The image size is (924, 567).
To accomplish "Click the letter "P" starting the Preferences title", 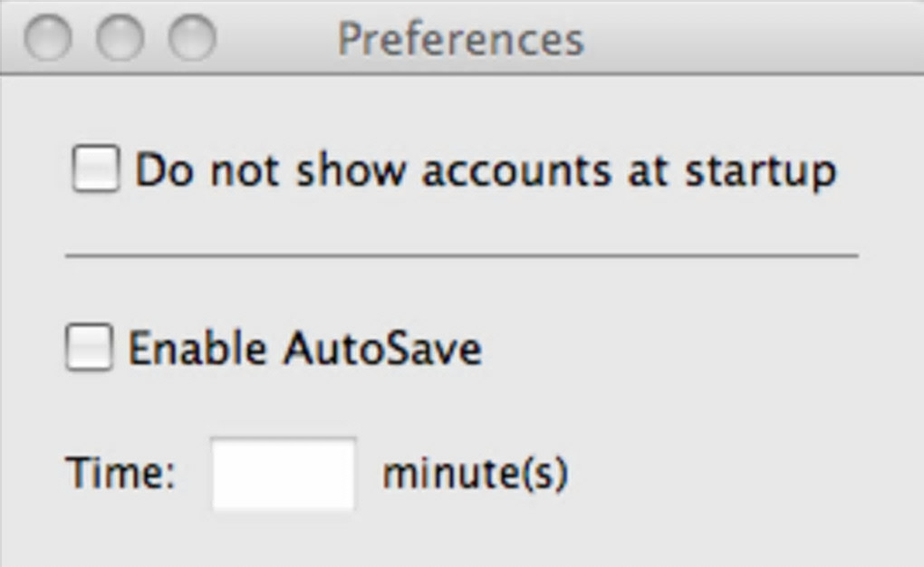I will coord(350,39).
